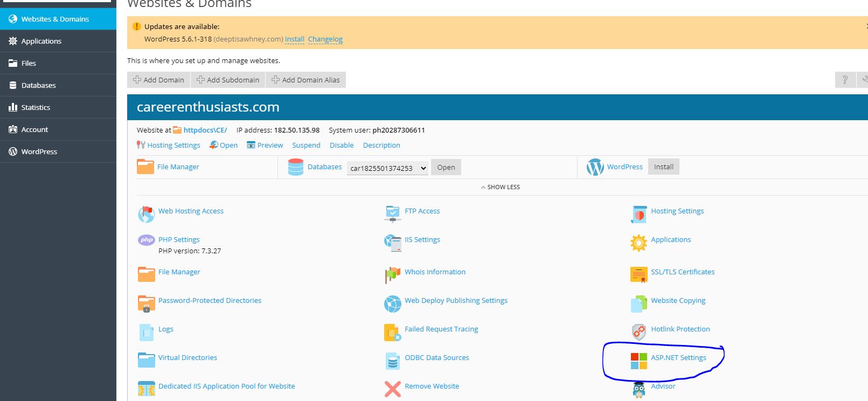Open the httpdocs\CE/ folder link
The width and height of the screenshot is (868, 401).
click(205, 130)
